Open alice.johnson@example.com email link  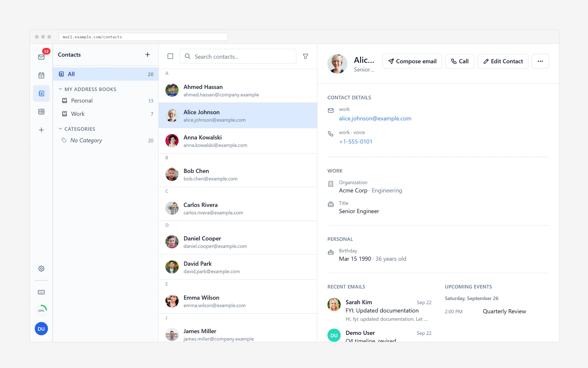pos(375,118)
